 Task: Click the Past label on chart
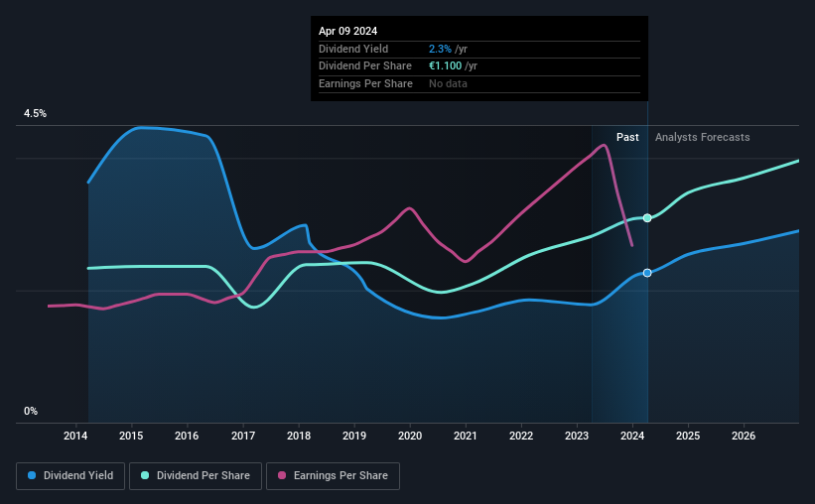click(627, 137)
